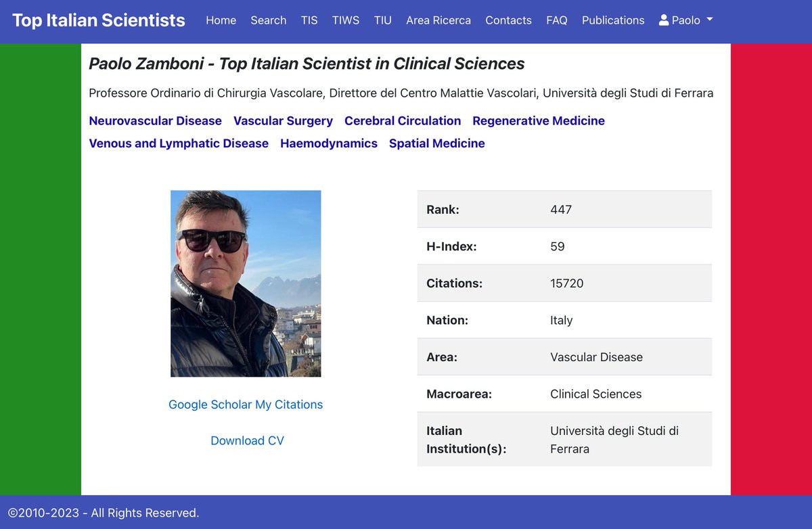Open the Top Italian Scientists home logo
The width and height of the screenshot is (812, 529).
(x=98, y=20)
